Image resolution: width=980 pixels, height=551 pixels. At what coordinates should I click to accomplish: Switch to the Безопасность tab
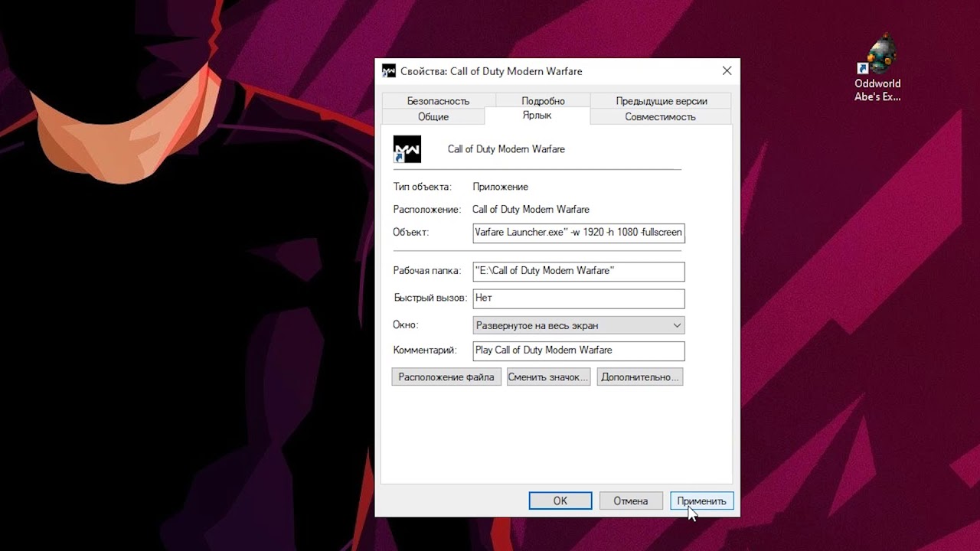(438, 101)
